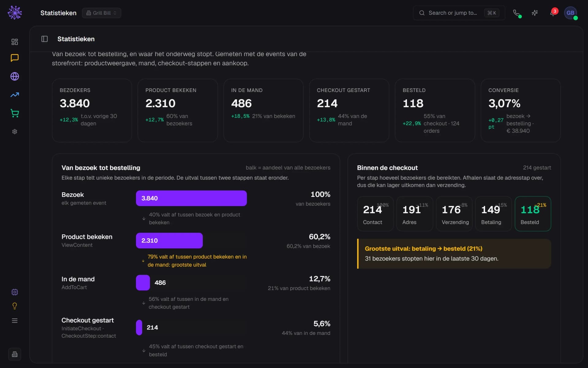Click the Verzending 176 checkout step
Image resolution: width=588 pixels, height=368 pixels.
click(454, 214)
